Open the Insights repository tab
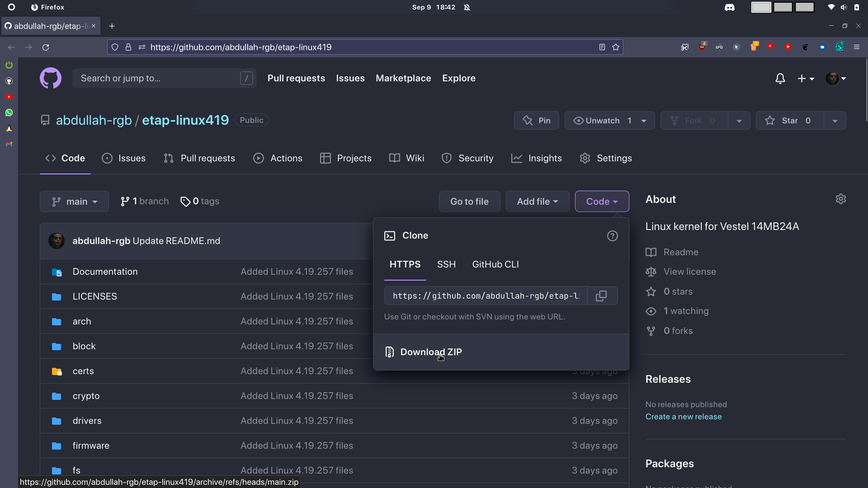Screen dimensions: 868x488 [x=536, y=158]
